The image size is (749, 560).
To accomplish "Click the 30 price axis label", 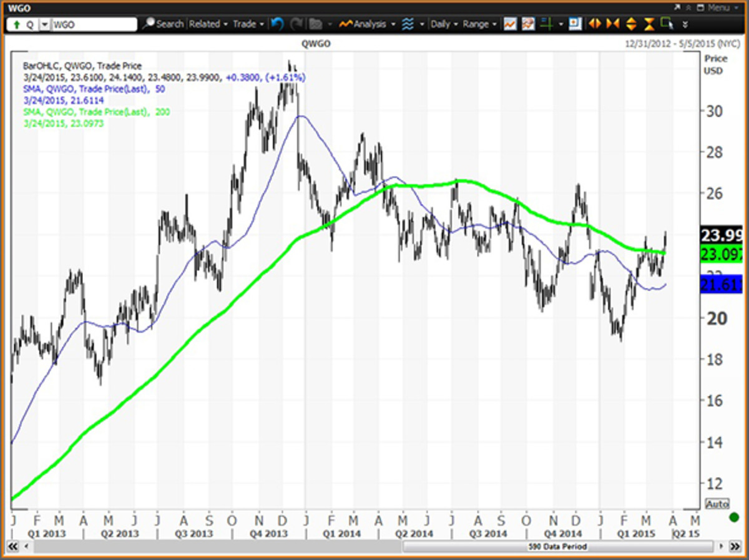I will [714, 111].
